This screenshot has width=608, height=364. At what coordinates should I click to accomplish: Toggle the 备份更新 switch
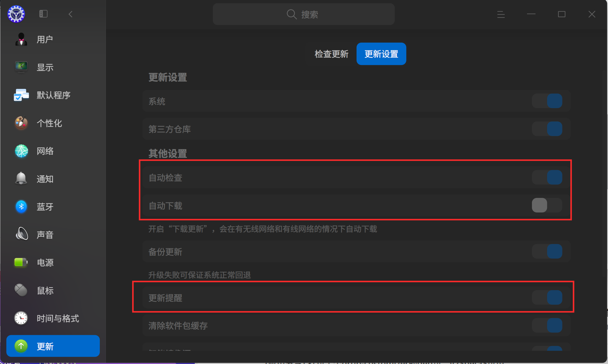[547, 252]
